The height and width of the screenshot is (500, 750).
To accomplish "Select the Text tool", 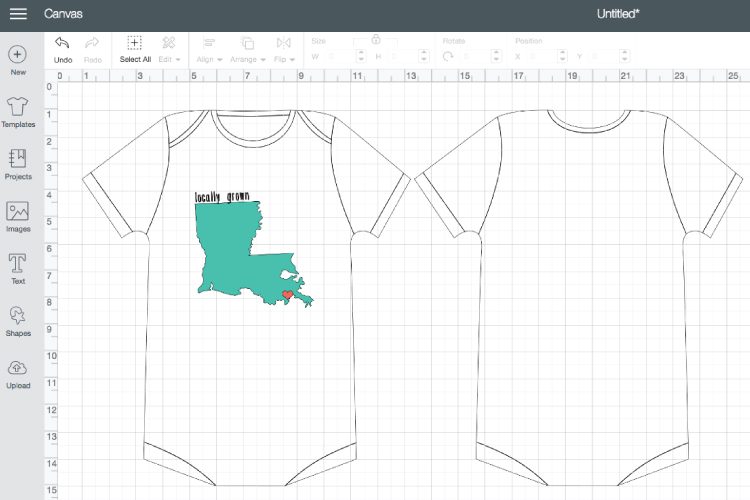I will (x=18, y=269).
